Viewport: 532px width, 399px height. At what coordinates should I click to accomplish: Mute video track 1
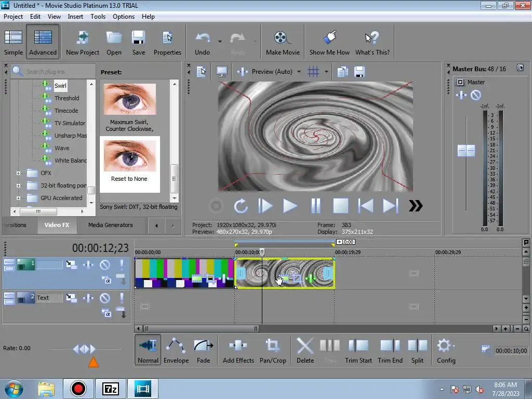click(105, 265)
